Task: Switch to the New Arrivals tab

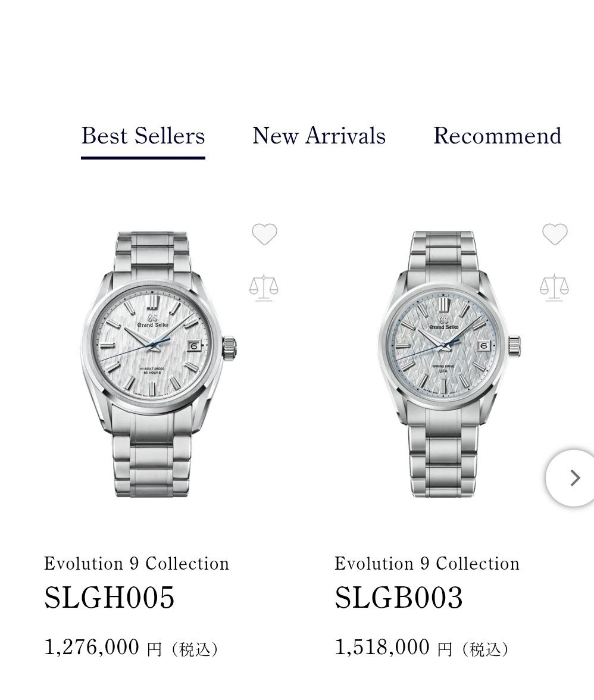Action: [319, 136]
